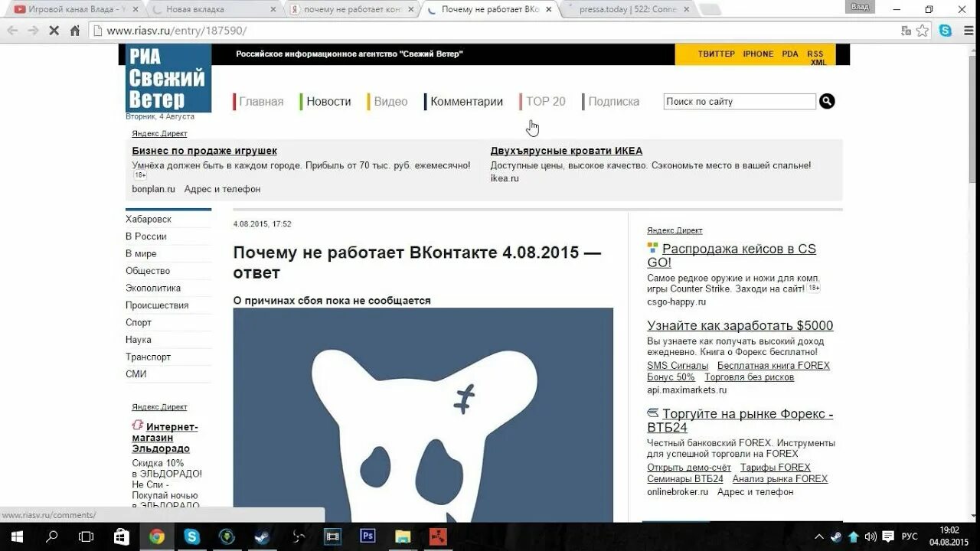Image resolution: width=980 pixels, height=551 pixels.
Task: Open Task View on the taskbar
Action: coord(87,536)
